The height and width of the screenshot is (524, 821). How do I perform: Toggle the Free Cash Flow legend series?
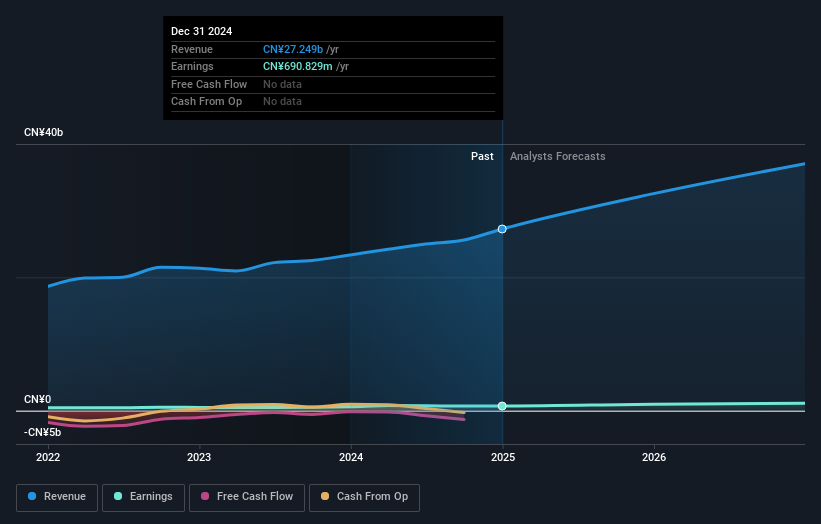click(247, 497)
